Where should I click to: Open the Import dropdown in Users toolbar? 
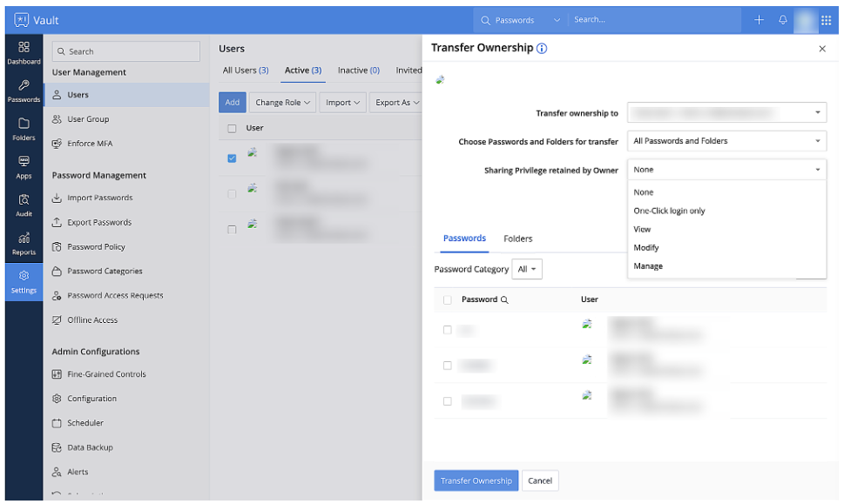tap(342, 102)
